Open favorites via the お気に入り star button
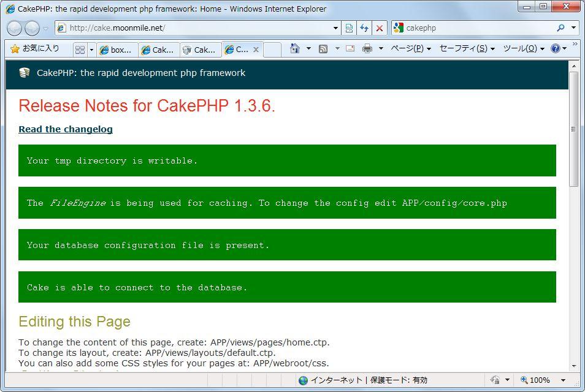 [x=35, y=49]
